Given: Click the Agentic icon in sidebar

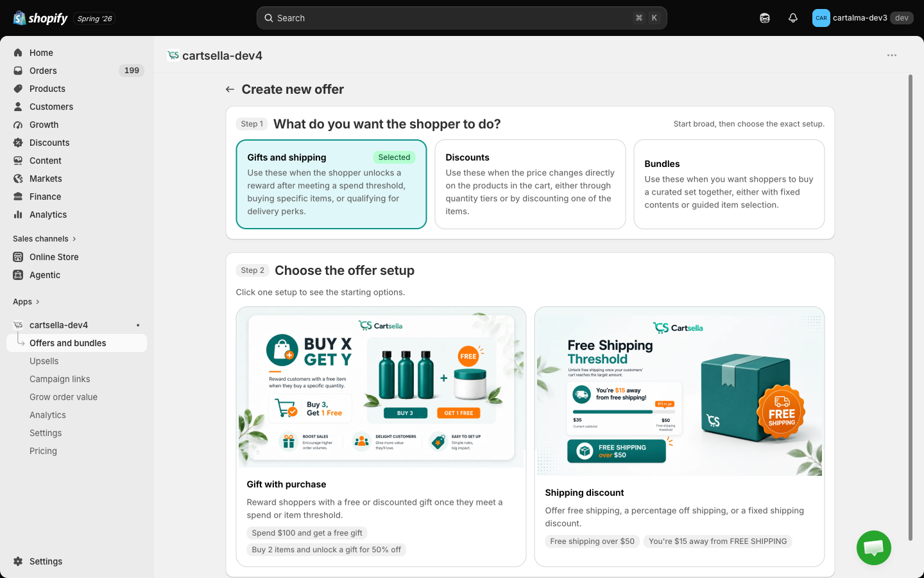Looking at the screenshot, I should click(18, 275).
